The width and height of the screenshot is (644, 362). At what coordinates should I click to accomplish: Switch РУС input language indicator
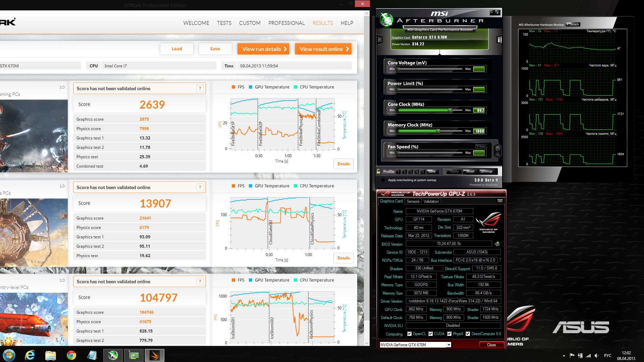click(x=607, y=356)
